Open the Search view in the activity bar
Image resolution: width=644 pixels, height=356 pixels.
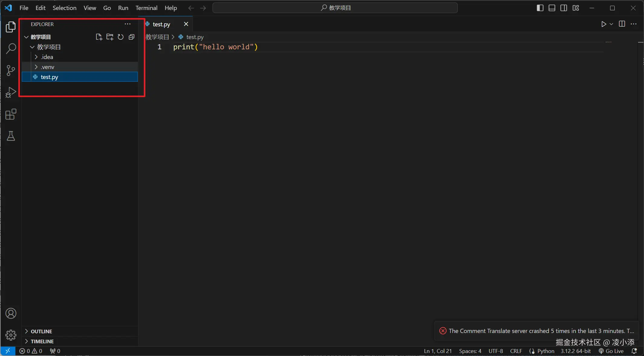pos(11,48)
